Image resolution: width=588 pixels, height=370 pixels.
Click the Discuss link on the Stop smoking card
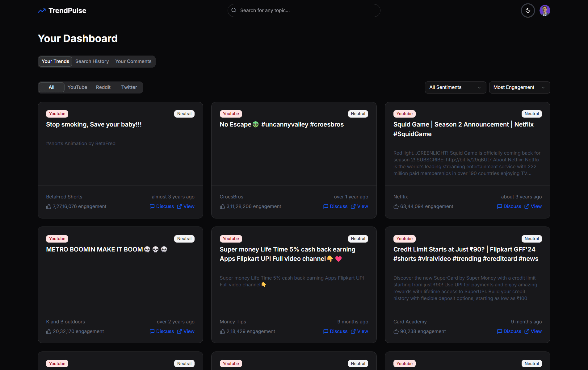click(x=165, y=206)
